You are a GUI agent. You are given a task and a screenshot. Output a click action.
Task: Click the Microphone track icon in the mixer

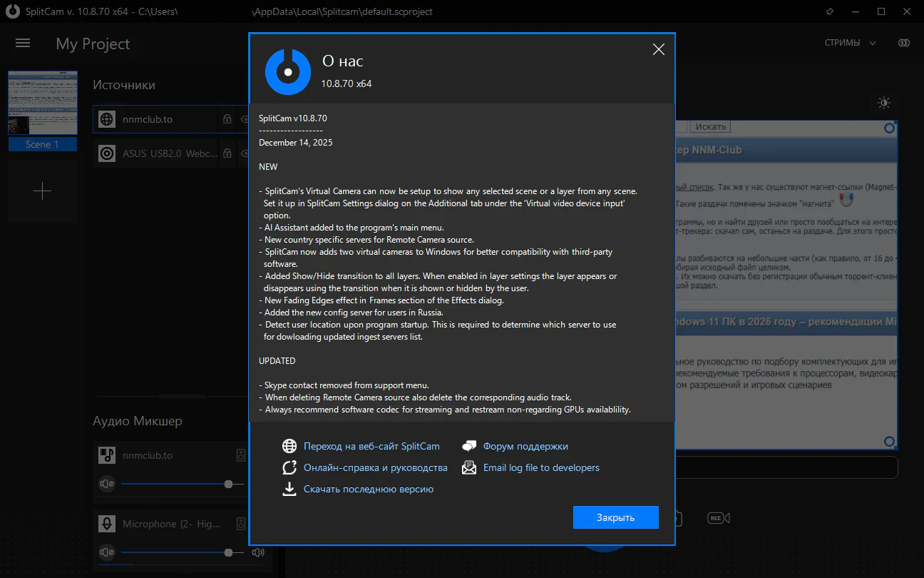point(107,524)
